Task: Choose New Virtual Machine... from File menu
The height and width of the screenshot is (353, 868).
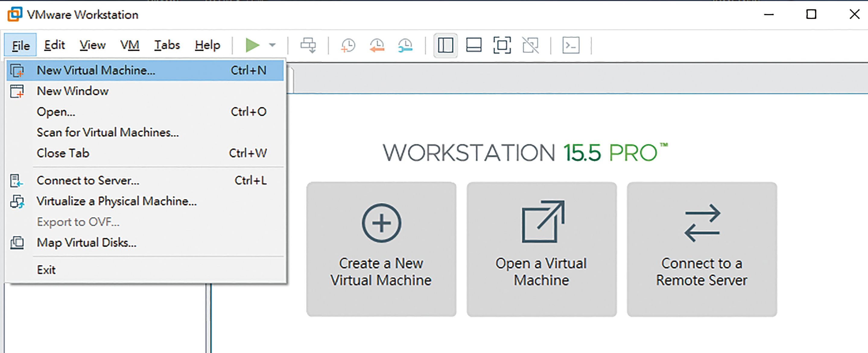Action: point(145,70)
